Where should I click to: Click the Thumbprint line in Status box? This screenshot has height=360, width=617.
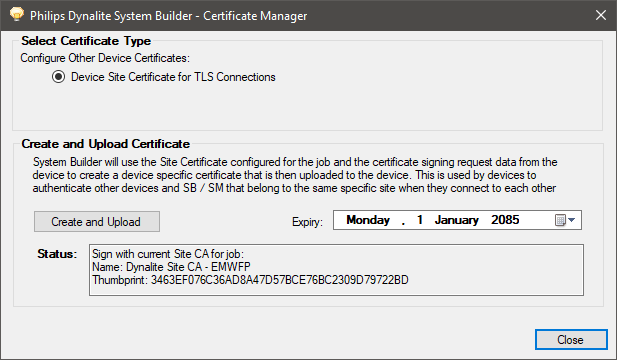(x=250, y=280)
